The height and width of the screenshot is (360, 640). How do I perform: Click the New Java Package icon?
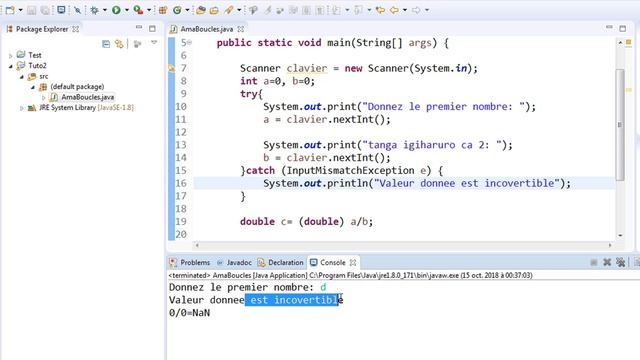coord(162,10)
